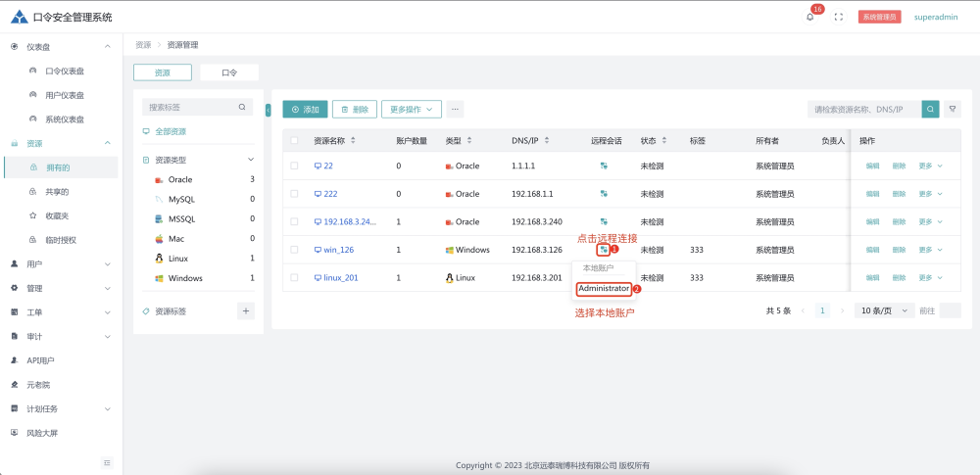This screenshot has height=475, width=980.
Task: Open the win_126 resource link
Action: [337, 250]
